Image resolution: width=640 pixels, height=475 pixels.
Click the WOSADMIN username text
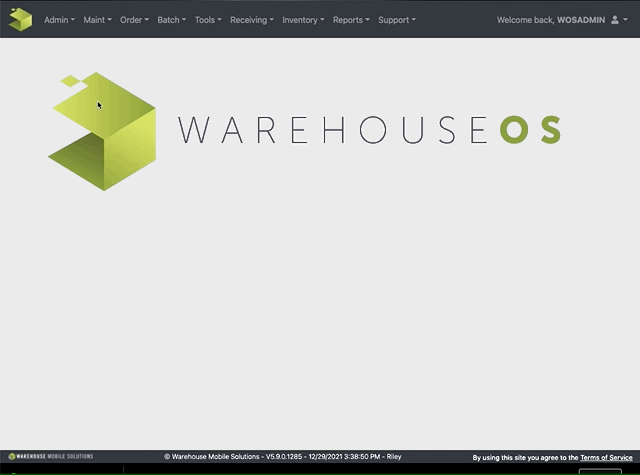coord(581,20)
